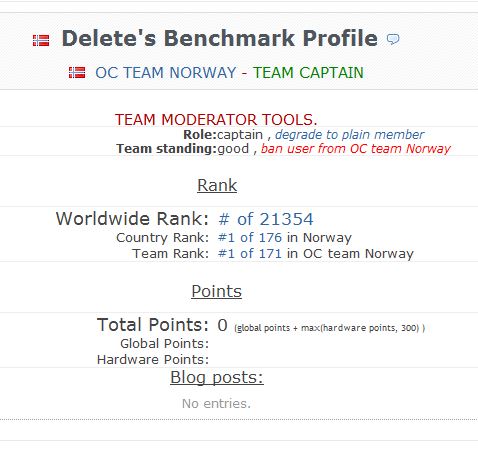This screenshot has width=478, height=456.
Task: Open country rank '#1 of 176' link
Action: (250, 238)
